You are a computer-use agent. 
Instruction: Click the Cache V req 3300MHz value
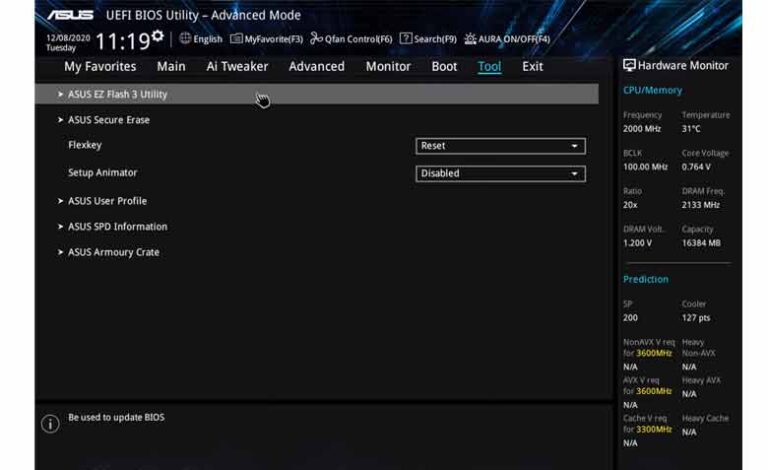[653, 429]
